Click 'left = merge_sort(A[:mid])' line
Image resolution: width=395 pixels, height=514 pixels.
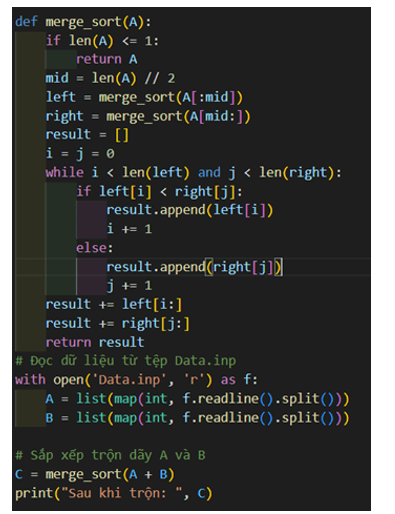pos(144,97)
